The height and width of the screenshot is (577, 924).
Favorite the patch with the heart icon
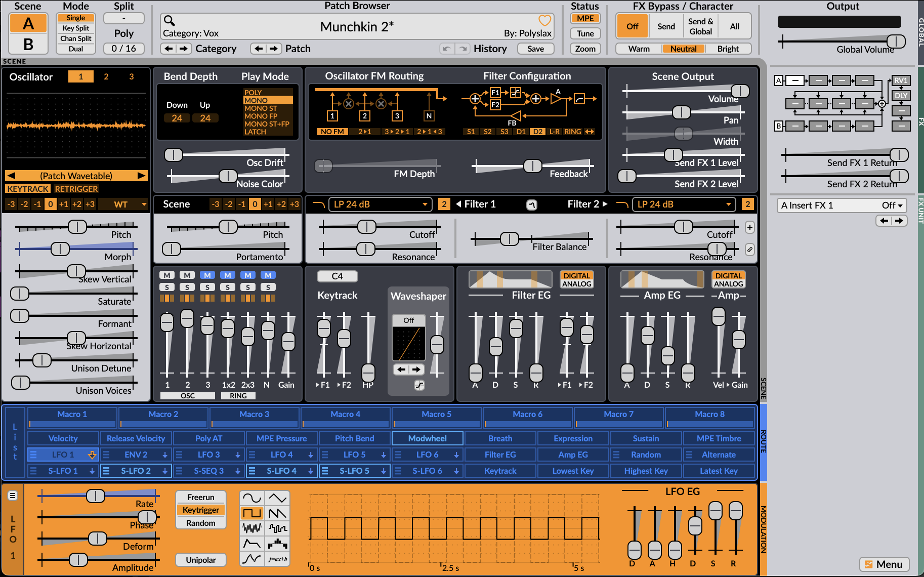[x=544, y=21]
